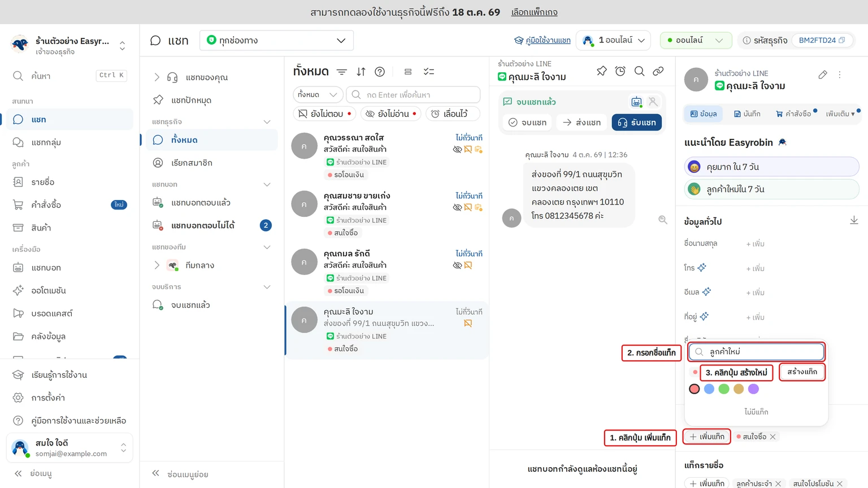Open ออโตเมชัน in the sidebar
The height and width of the screenshot is (488, 868).
pos(70,290)
